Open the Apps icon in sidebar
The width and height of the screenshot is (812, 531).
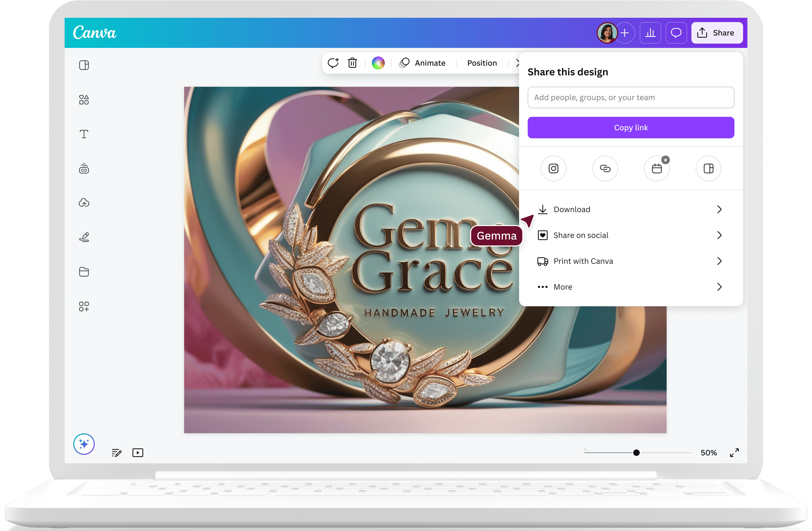tap(84, 306)
